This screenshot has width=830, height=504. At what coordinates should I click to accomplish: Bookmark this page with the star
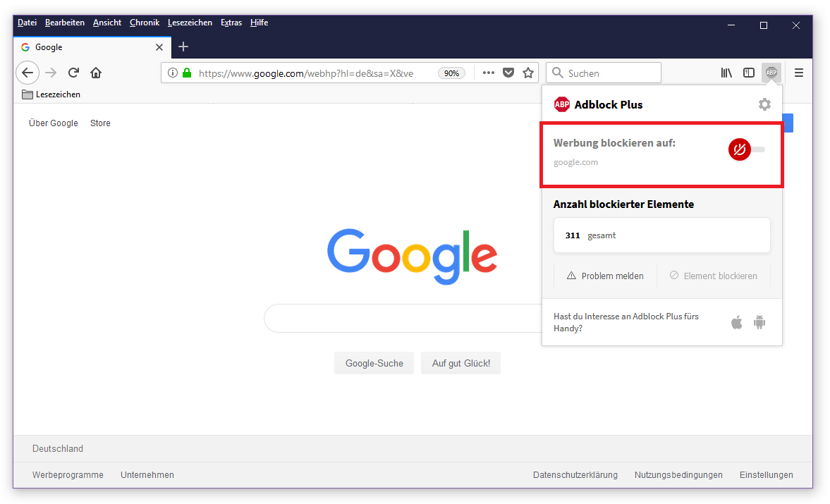[x=528, y=73]
